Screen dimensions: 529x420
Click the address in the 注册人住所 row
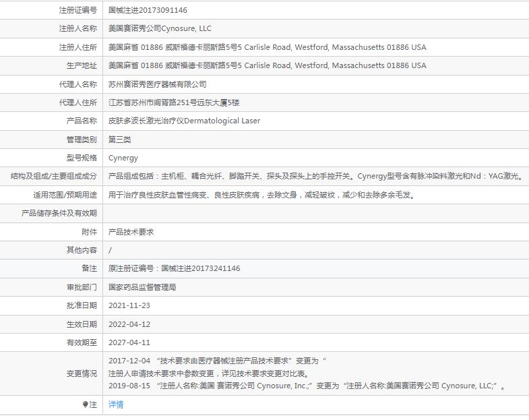pyautogui.click(x=268, y=47)
